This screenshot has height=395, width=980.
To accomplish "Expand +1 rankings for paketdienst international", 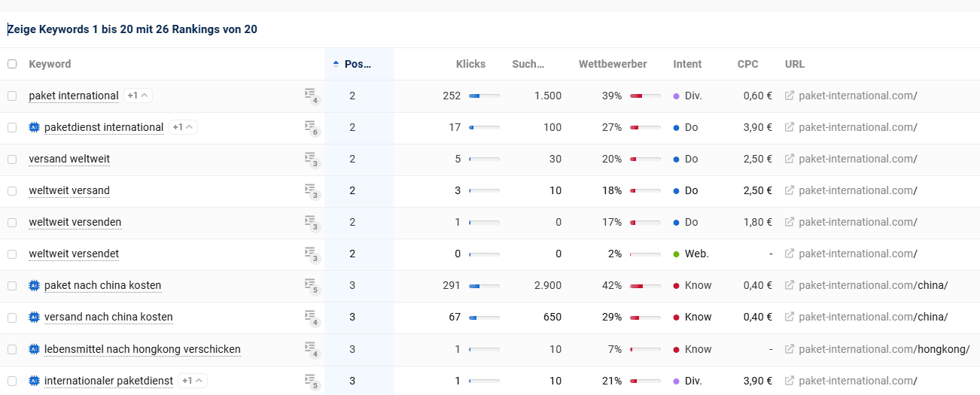I will pyautogui.click(x=183, y=127).
